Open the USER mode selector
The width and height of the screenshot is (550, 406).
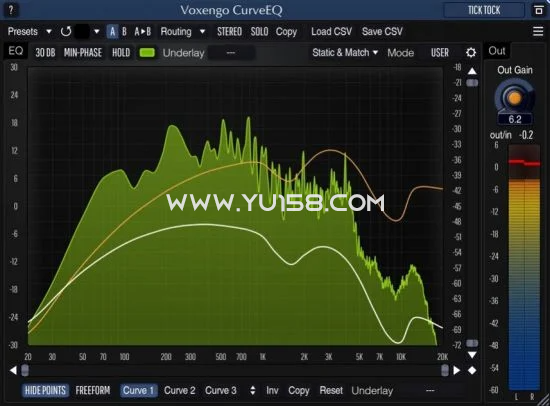pyautogui.click(x=440, y=53)
